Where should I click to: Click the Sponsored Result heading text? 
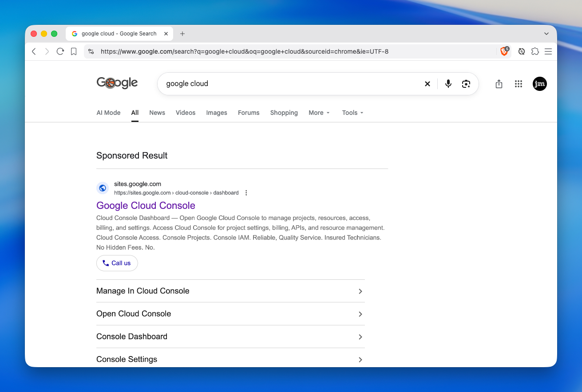[132, 156]
